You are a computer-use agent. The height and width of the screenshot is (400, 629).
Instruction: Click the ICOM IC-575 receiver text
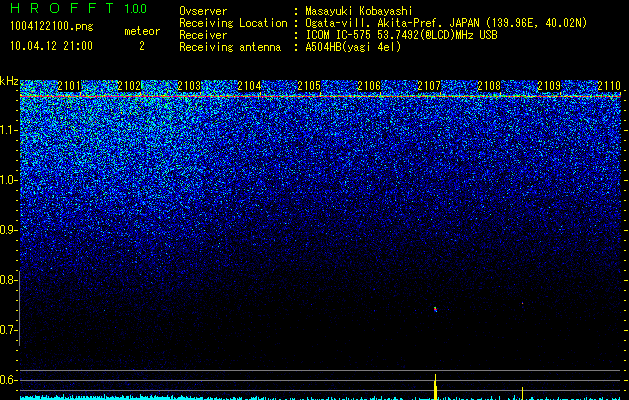(401, 35)
